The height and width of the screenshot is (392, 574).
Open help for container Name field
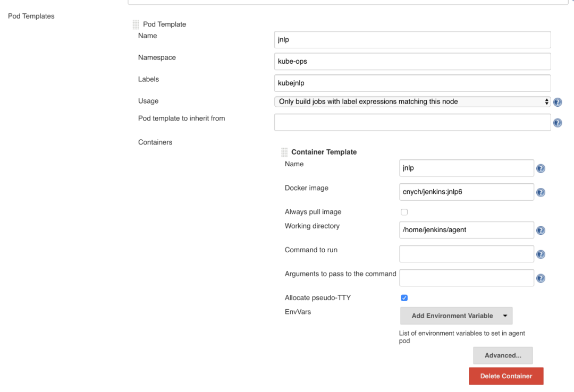[541, 168]
